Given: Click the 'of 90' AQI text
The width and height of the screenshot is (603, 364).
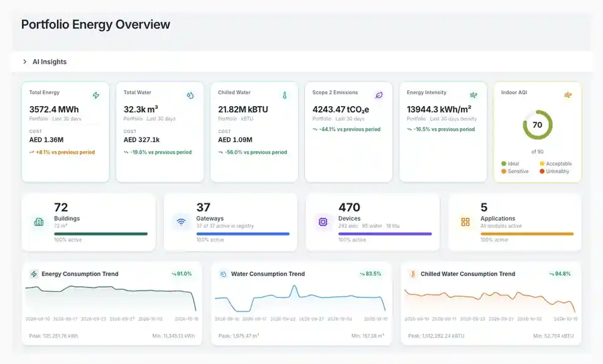Looking at the screenshot, I should point(537,152).
